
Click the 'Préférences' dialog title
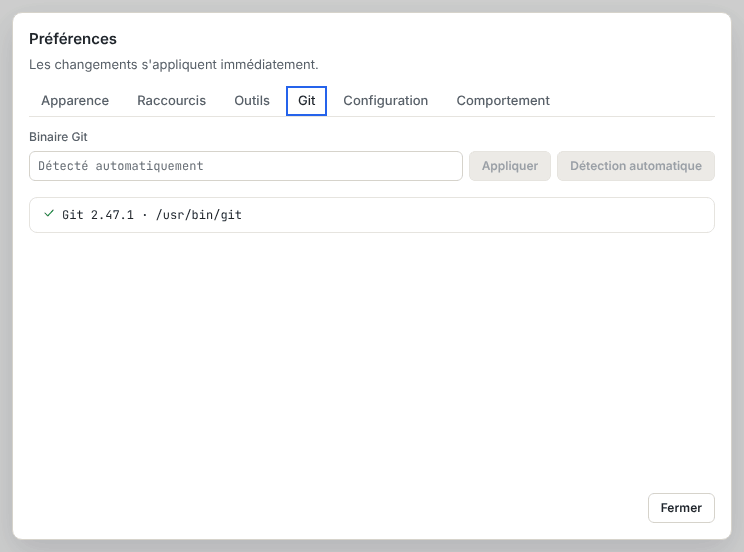73,39
